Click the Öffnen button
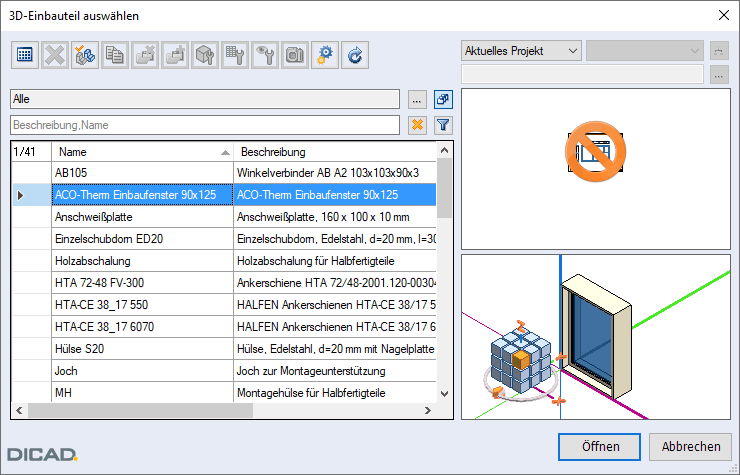This screenshot has height=475, width=740. (x=599, y=447)
